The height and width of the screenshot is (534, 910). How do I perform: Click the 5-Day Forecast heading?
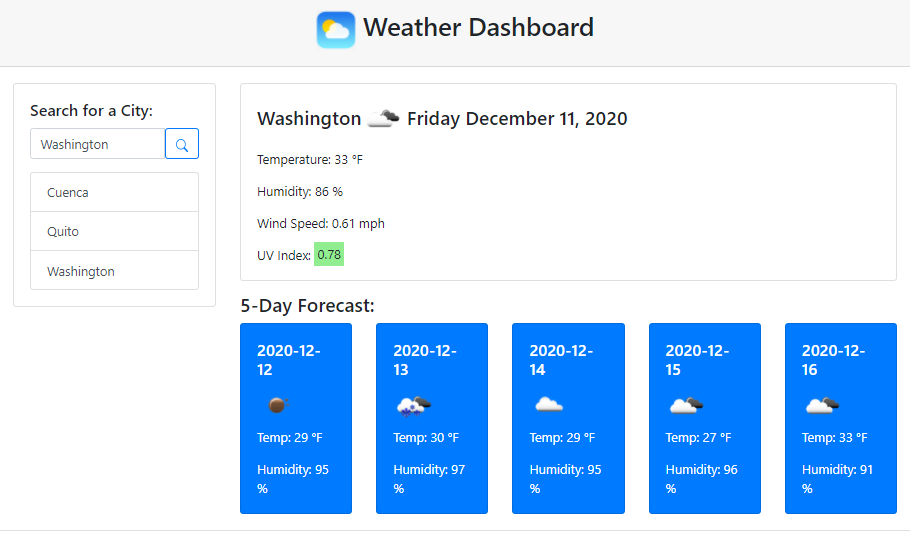(x=307, y=305)
